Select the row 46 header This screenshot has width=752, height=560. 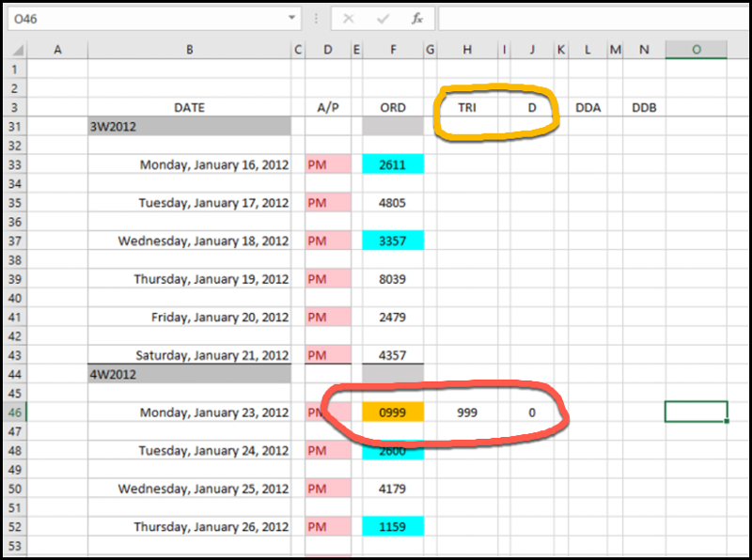(14, 412)
